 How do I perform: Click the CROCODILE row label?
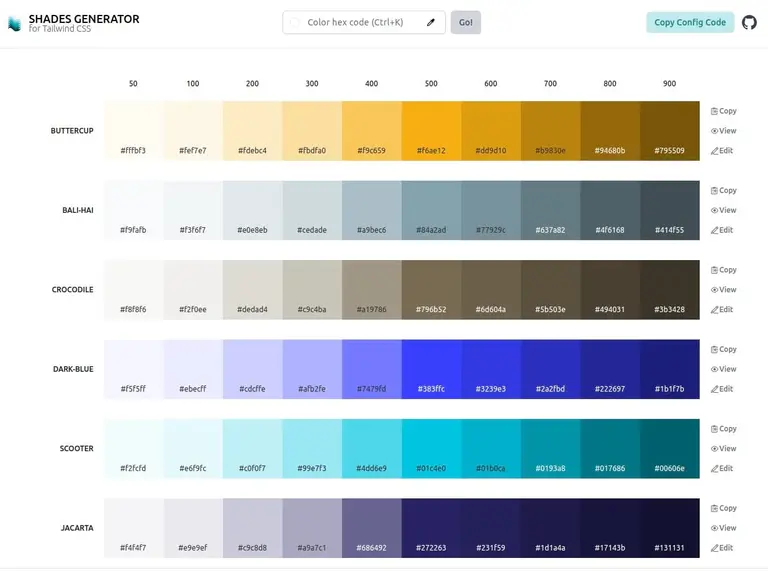72,290
